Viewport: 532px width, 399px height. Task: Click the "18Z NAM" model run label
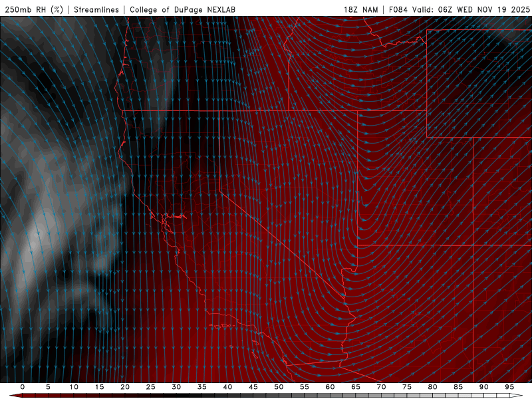tap(360, 9)
